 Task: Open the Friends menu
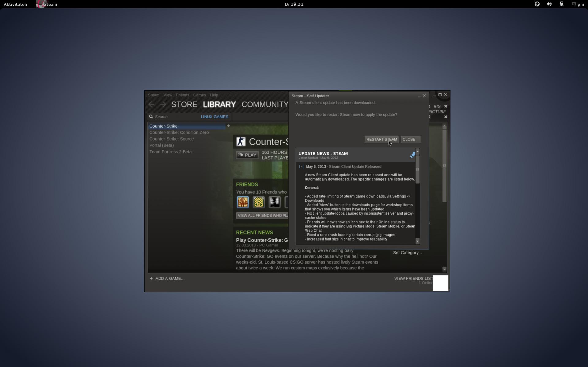coord(182,95)
